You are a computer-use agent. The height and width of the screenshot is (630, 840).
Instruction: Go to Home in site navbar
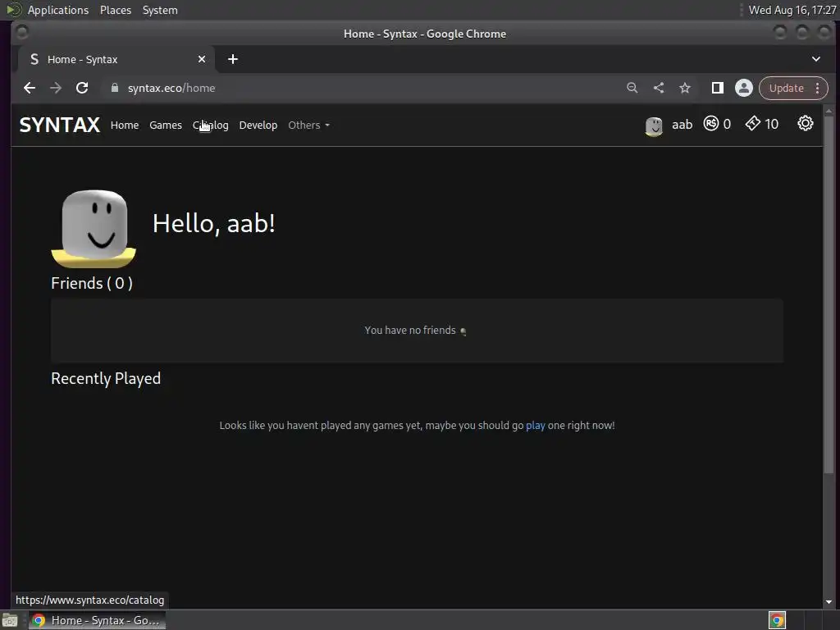click(125, 125)
